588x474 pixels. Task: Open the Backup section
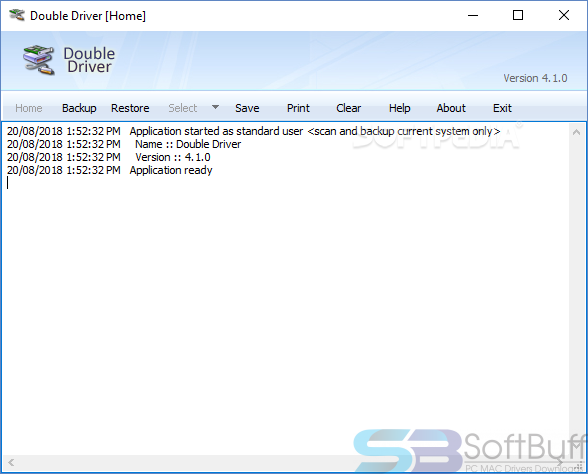[79, 108]
